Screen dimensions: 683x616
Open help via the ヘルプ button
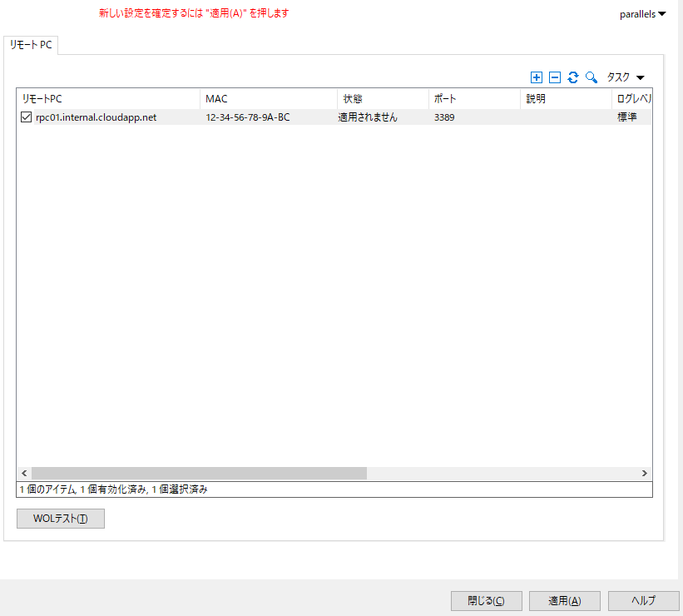[x=643, y=600]
